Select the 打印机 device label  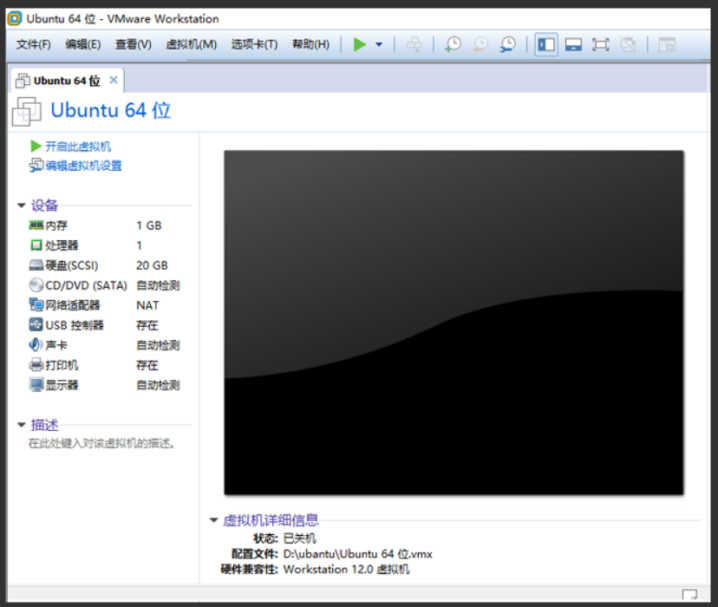[62, 365]
